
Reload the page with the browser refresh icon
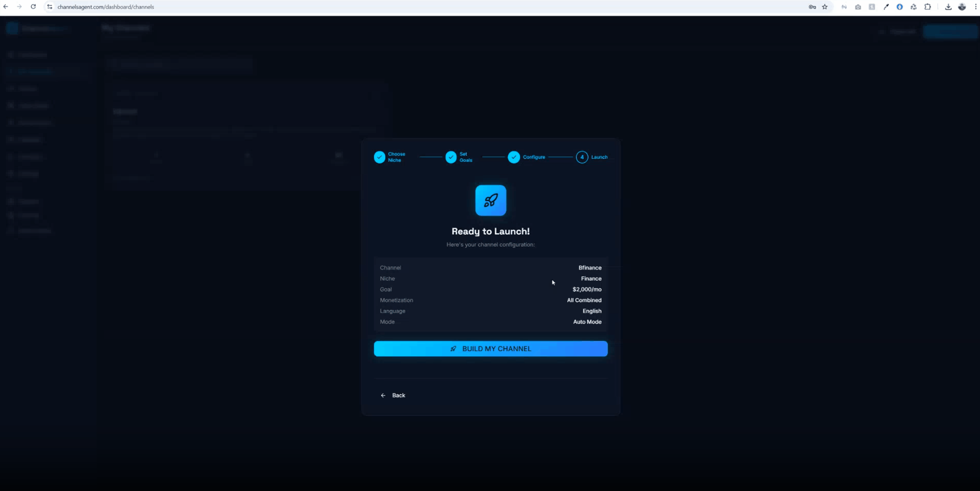[33, 7]
